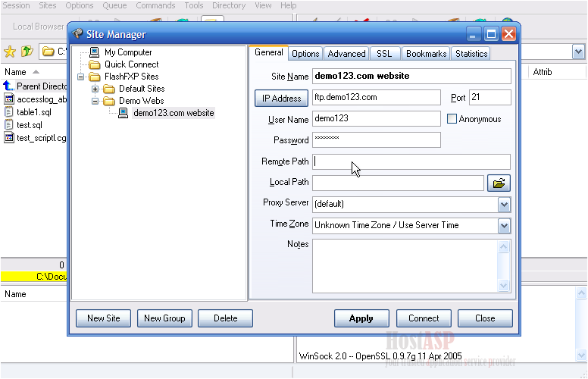Click inside the Notes text area
The height and width of the screenshot is (379, 588).
point(405,265)
